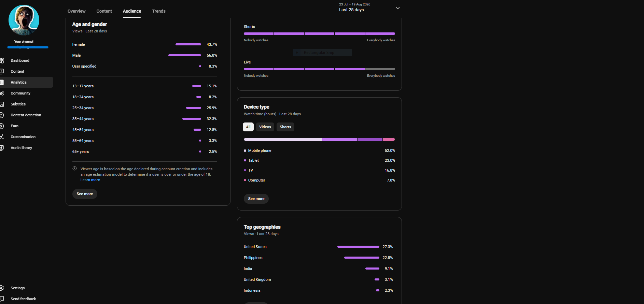Viewport: 644px width, 304px height.
Task: Click See more under Age and gender
Action: click(85, 194)
